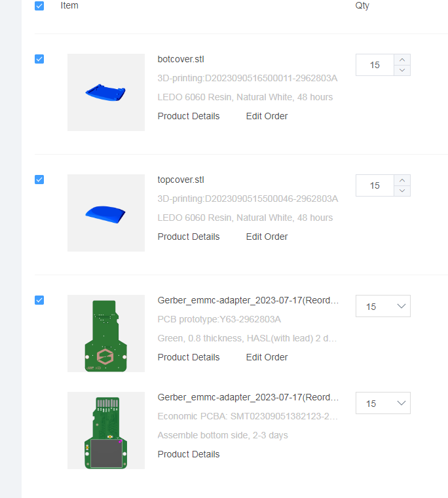
Task: Decrease topcover.stl quantity with down arrow
Action: [x=402, y=191]
